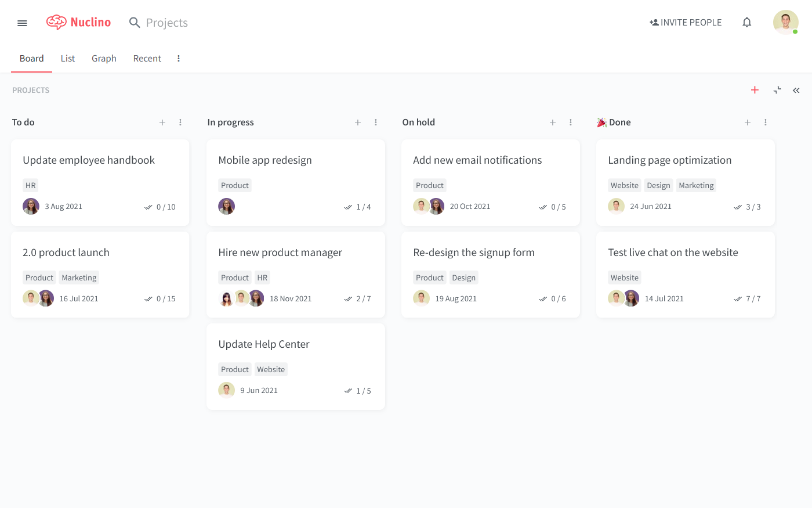Collapse the panel with the double chevron
The width and height of the screenshot is (812, 508).
click(x=796, y=90)
